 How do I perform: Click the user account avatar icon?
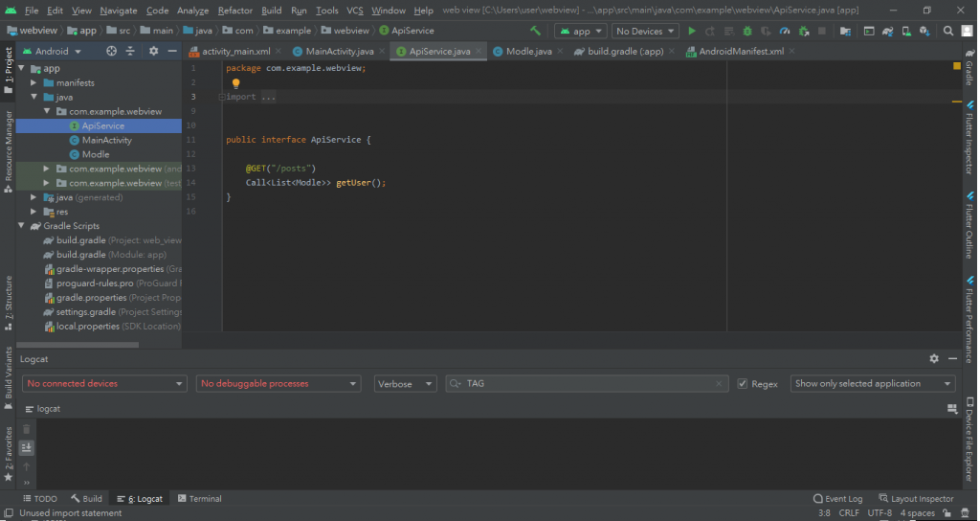coord(968,31)
